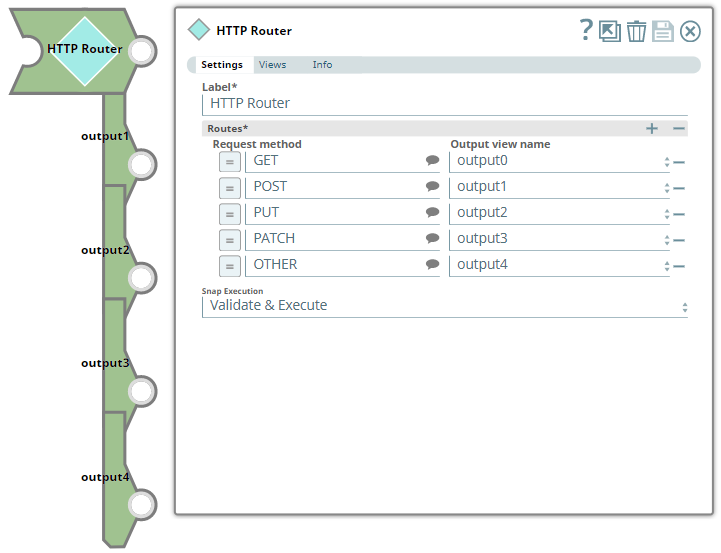
Task: Add a new route with plus icon
Action: 652,129
